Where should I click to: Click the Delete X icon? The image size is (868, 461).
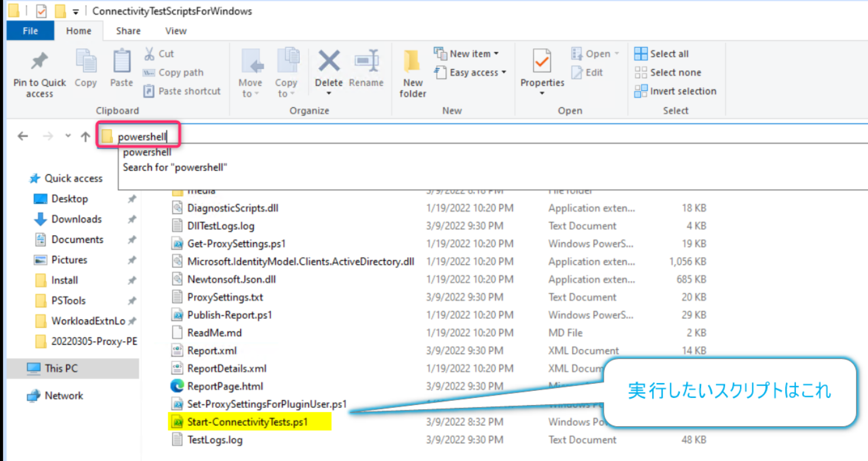pos(329,61)
